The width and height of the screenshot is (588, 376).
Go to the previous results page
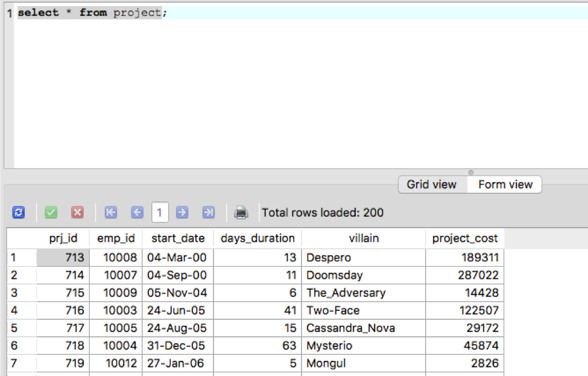point(137,212)
